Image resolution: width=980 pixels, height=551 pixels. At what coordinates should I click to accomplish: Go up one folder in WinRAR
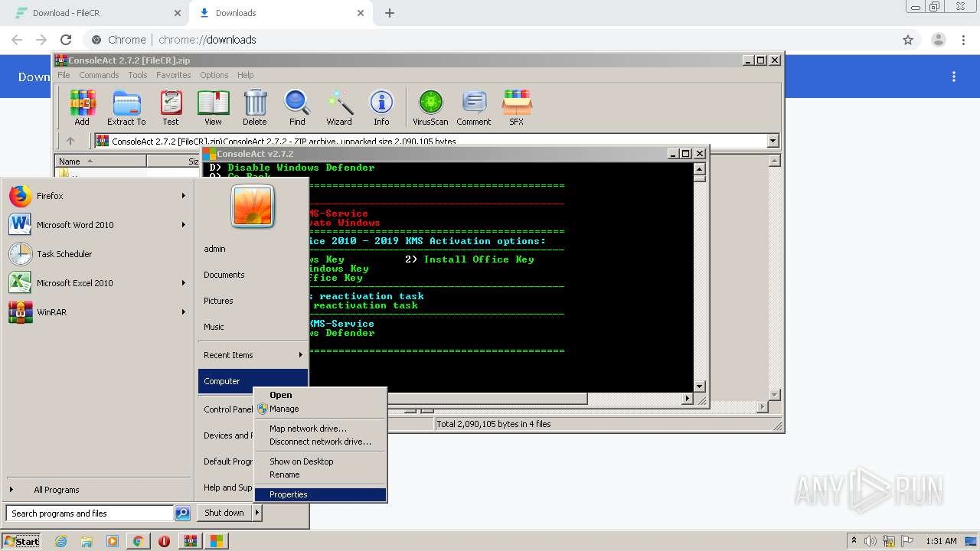(70, 141)
